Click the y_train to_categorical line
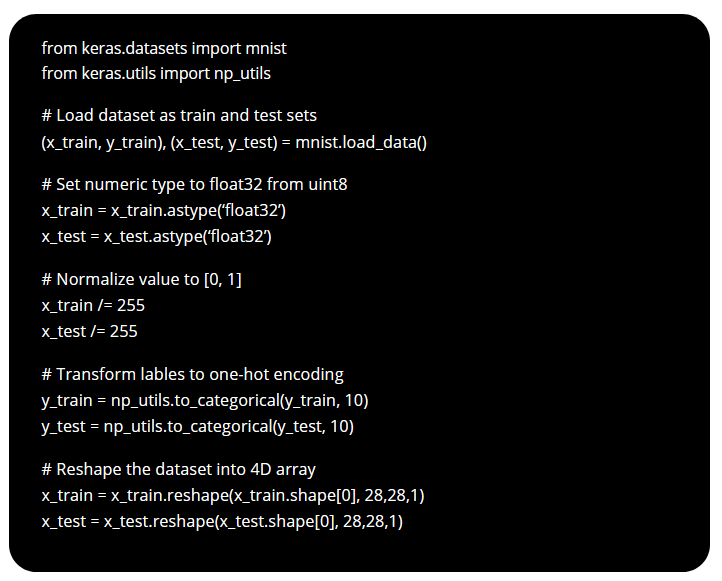The width and height of the screenshot is (722, 581). click(205, 401)
